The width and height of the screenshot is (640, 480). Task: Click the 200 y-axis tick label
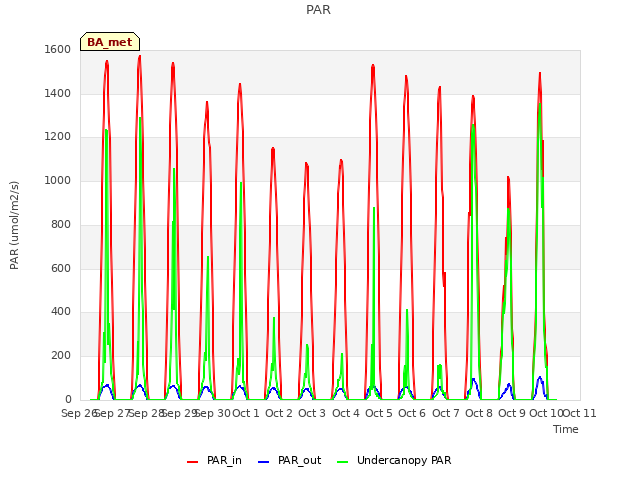61,356
